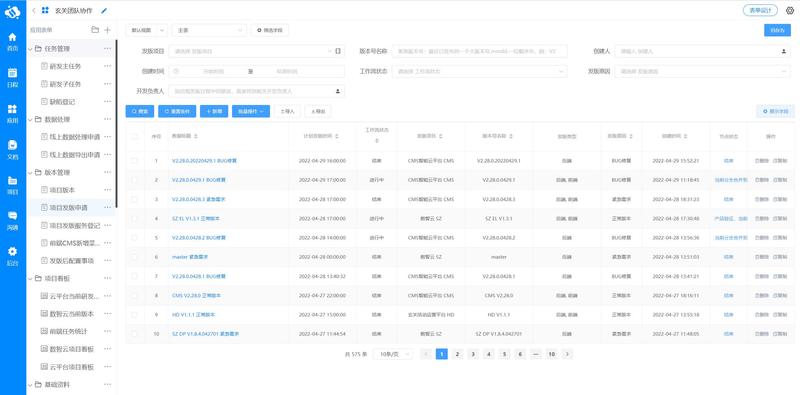This screenshot has height=395, width=800.
Task: Click the 版本号名称 text input field
Action: point(479,51)
